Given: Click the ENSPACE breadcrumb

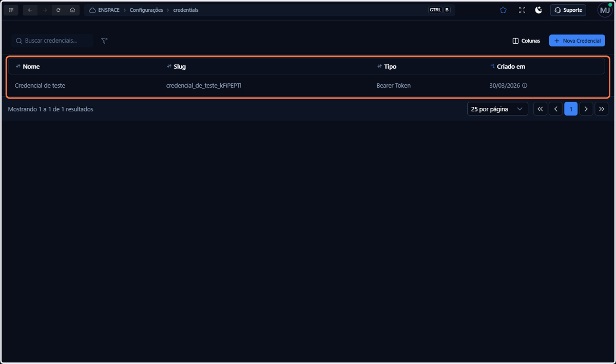Looking at the screenshot, I should point(108,10).
